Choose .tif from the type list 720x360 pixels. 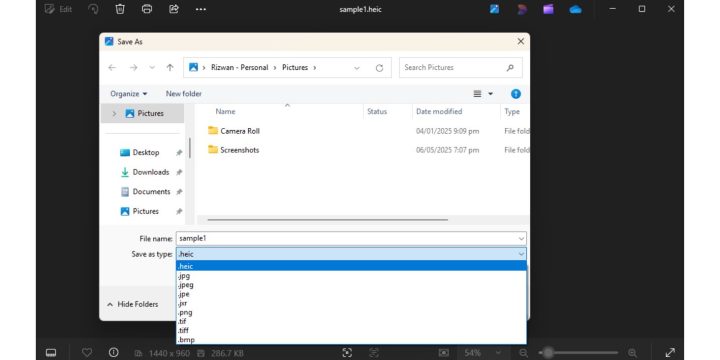(351, 321)
